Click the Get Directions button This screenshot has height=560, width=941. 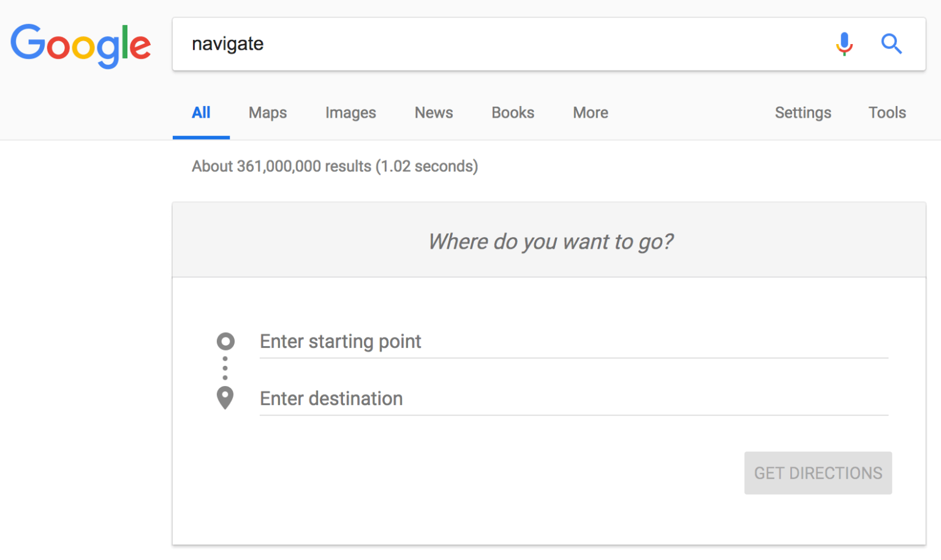point(817,473)
